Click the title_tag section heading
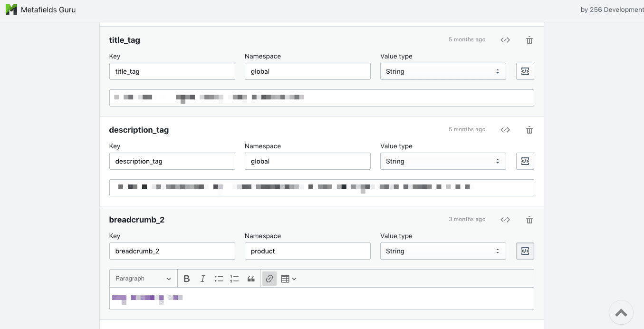The width and height of the screenshot is (644, 329). click(125, 40)
